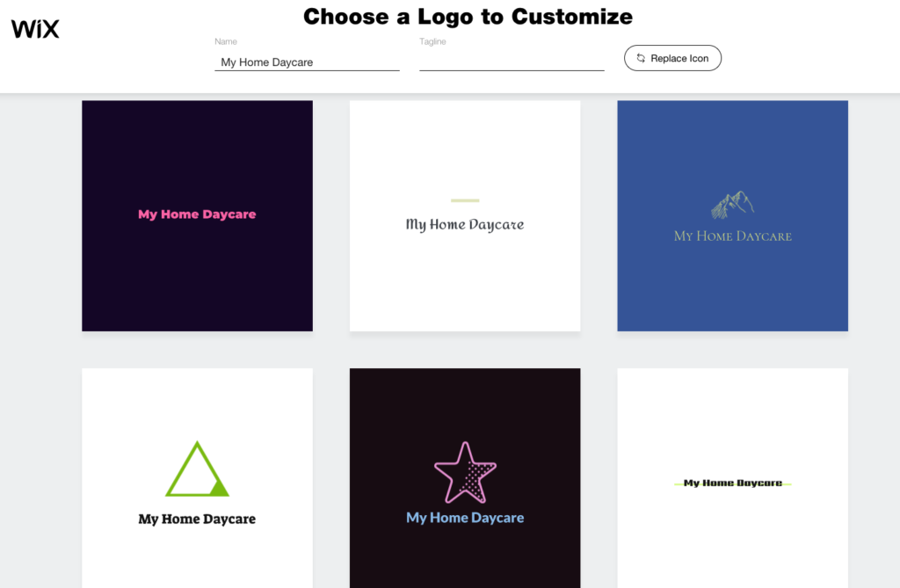Click small-caps 'My Home Daycare' text under mountain
The height and width of the screenshot is (588, 900).
(732, 236)
